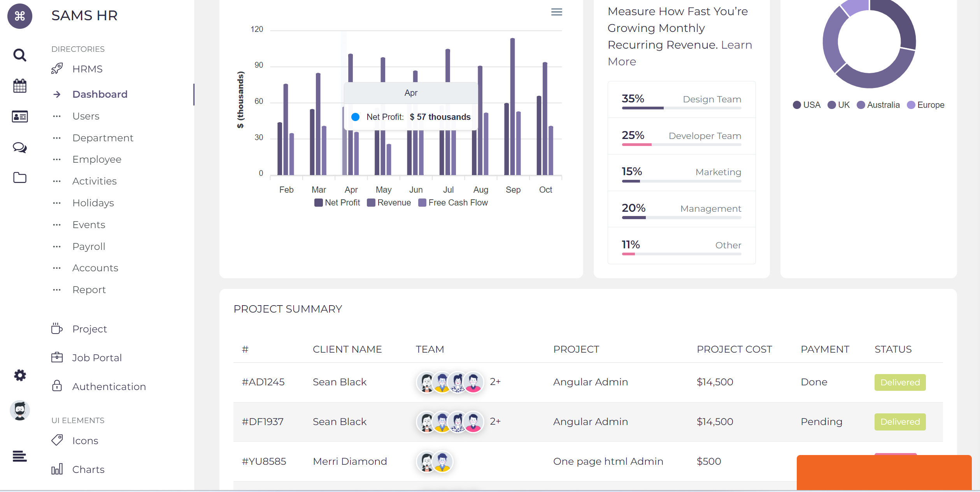The height and width of the screenshot is (492, 980).
Task: Toggle USA in donut chart legend
Action: [806, 105]
